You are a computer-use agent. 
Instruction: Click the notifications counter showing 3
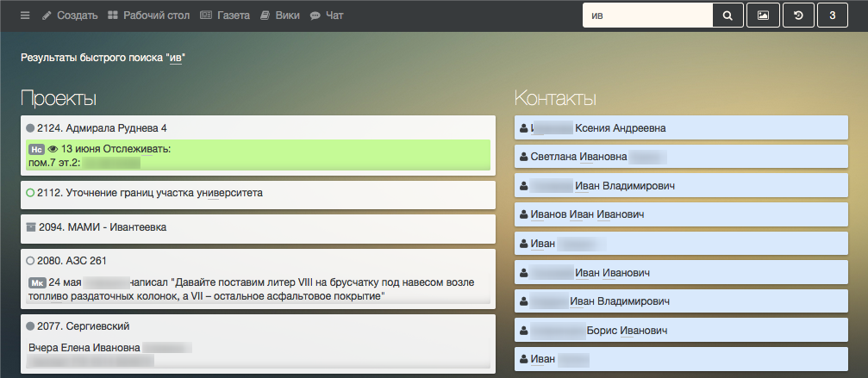coord(832,15)
